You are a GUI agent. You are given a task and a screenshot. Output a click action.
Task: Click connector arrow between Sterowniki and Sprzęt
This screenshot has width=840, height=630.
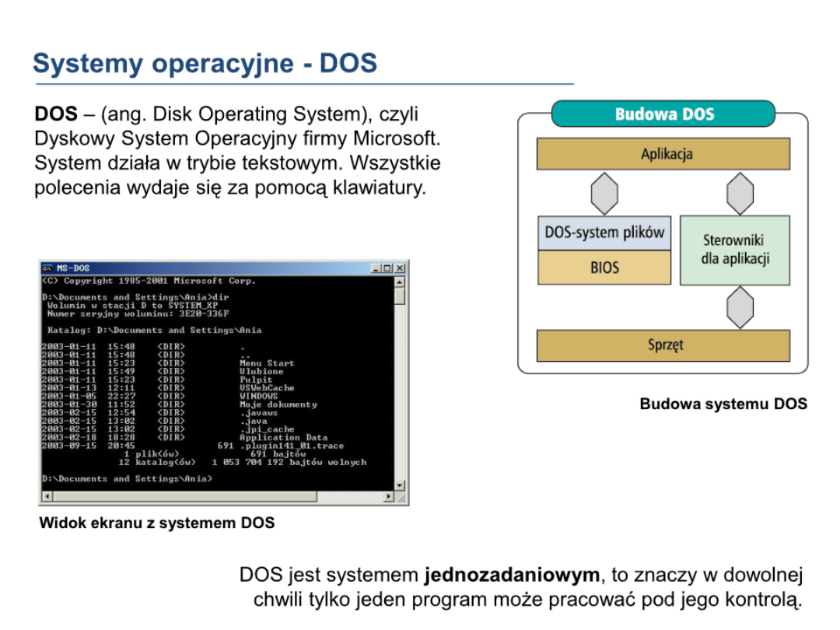[740, 307]
